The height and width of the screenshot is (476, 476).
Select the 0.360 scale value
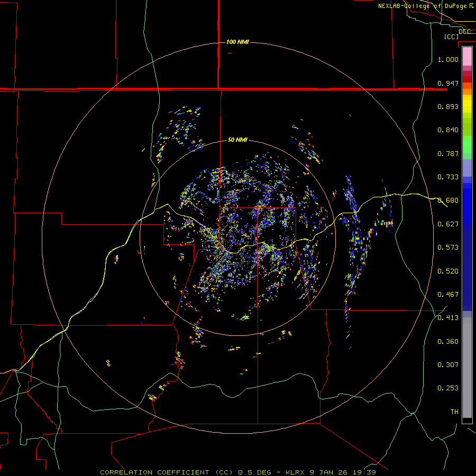click(448, 341)
